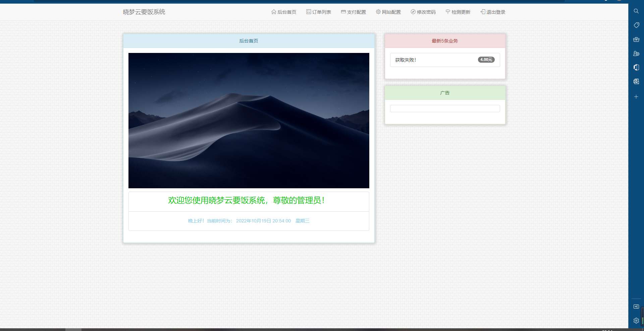Click the 晓梦云要饭系统 brand title
The height and width of the screenshot is (331, 644).
pyautogui.click(x=144, y=12)
